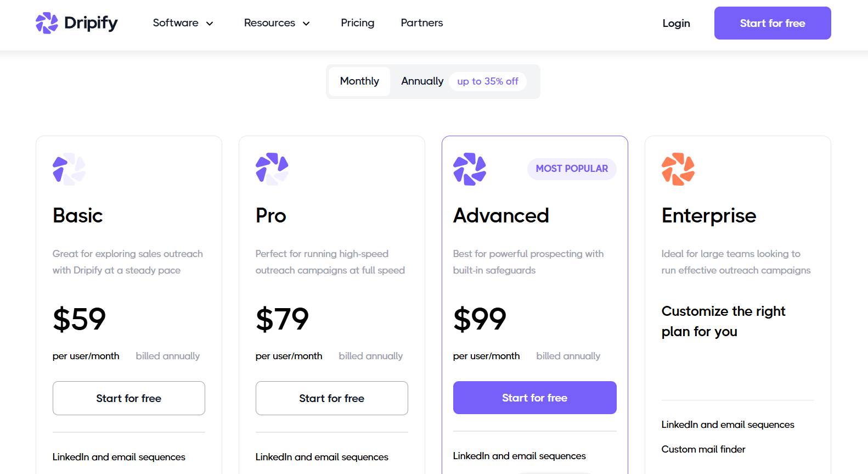Click the MOST POPULAR badge
The height and width of the screenshot is (474, 868).
point(571,169)
